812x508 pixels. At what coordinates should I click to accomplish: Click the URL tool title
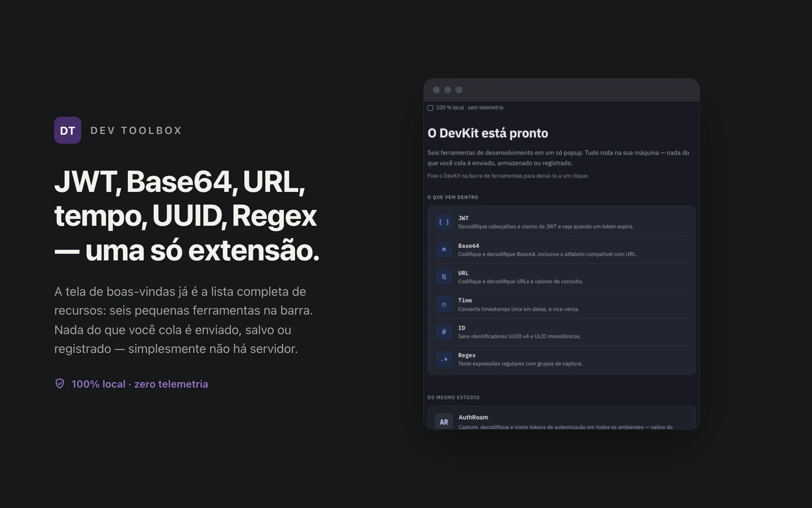[464, 273]
